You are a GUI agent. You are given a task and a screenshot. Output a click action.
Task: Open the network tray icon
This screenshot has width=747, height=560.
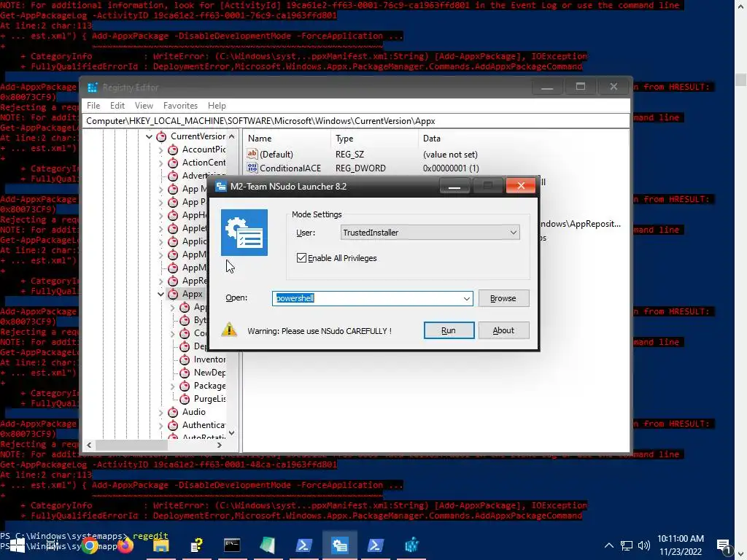coord(627,545)
